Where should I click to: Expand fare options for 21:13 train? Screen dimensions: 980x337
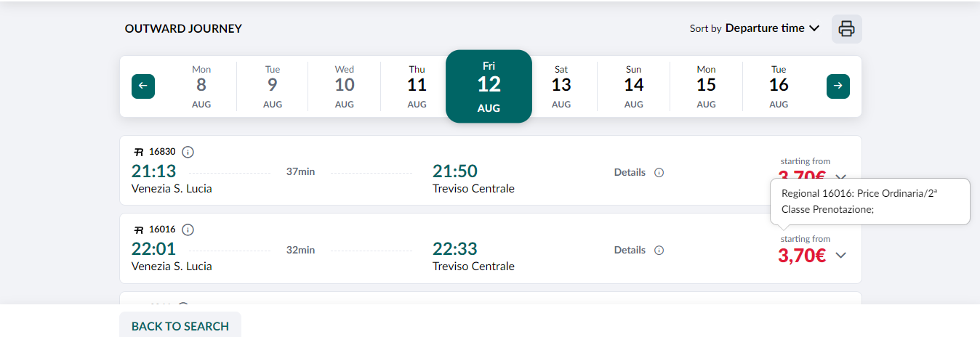click(841, 177)
